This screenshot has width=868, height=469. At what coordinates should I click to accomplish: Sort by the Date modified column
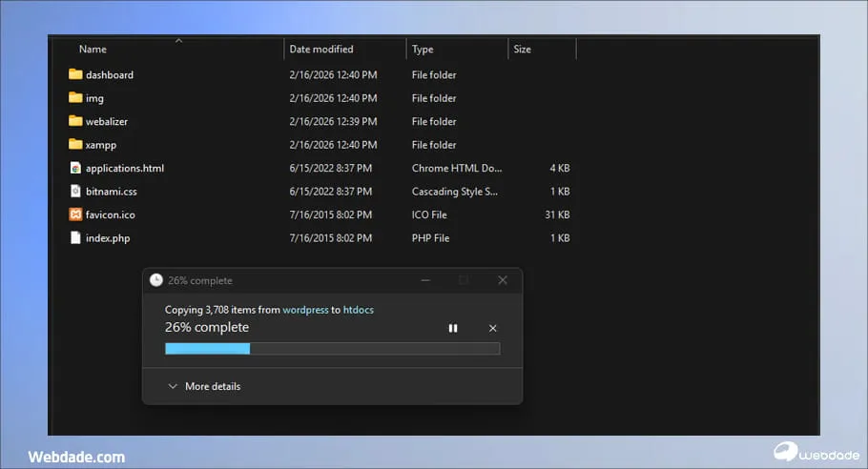coord(321,50)
